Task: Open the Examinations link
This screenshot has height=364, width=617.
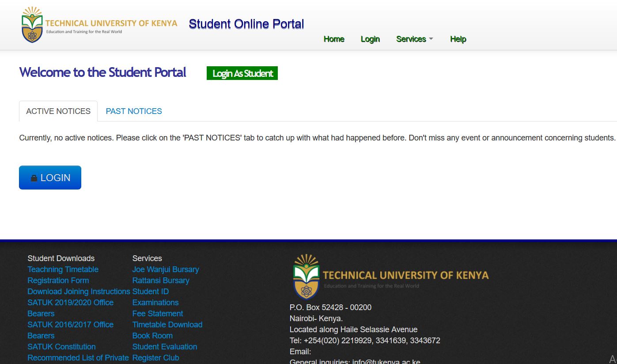Action: point(155,303)
